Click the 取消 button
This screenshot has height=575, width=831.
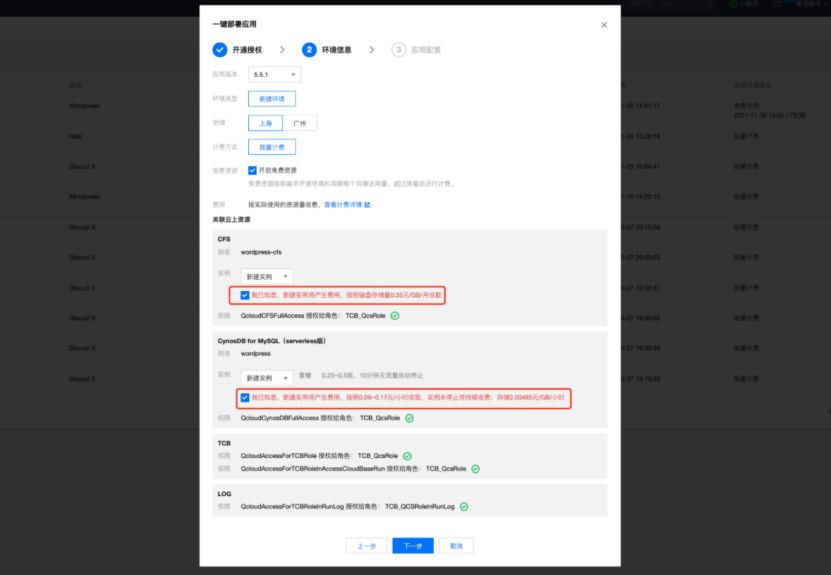(x=456, y=546)
